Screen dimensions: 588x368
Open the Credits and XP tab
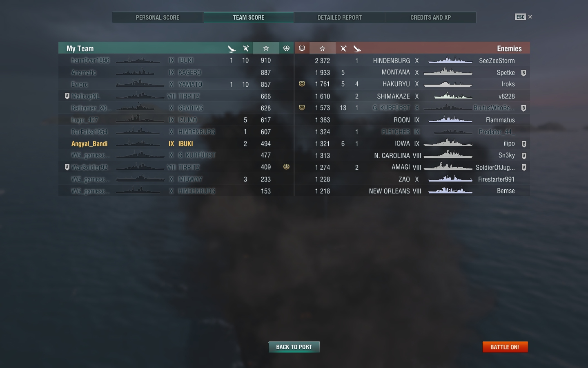(431, 17)
